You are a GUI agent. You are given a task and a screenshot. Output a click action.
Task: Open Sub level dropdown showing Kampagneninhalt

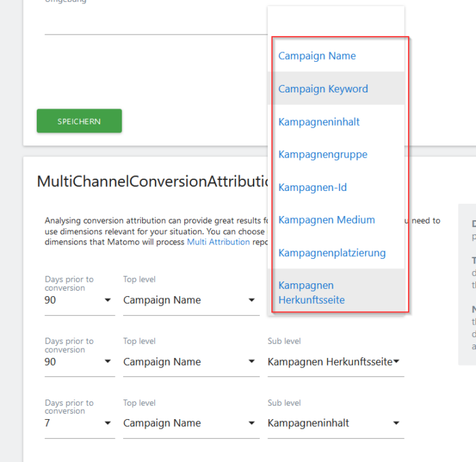(336, 423)
